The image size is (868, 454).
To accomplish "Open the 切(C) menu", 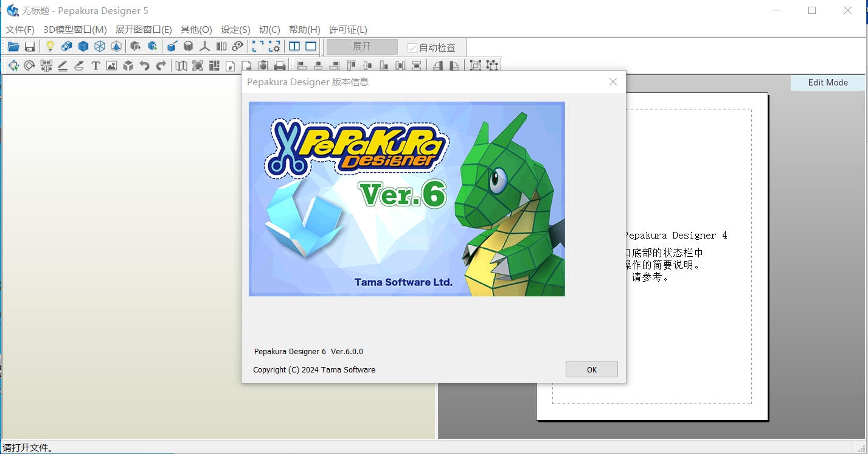I will point(269,29).
